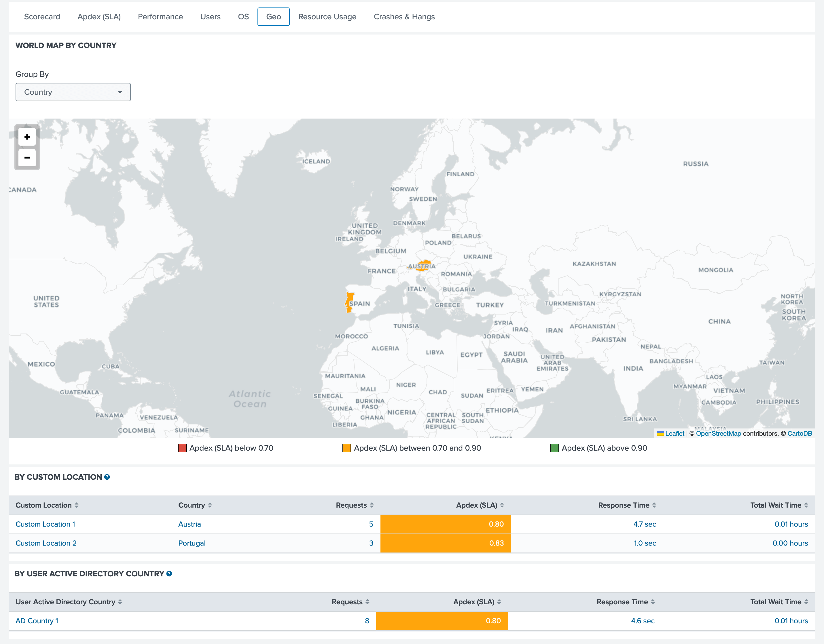The width and height of the screenshot is (824, 644).
Task: Open the Crashes & Hangs tab
Action: 404,17
